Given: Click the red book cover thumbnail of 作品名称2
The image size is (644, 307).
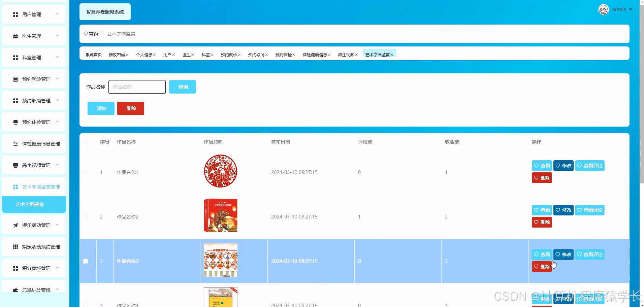Looking at the screenshot, I should tap(221, 215).
